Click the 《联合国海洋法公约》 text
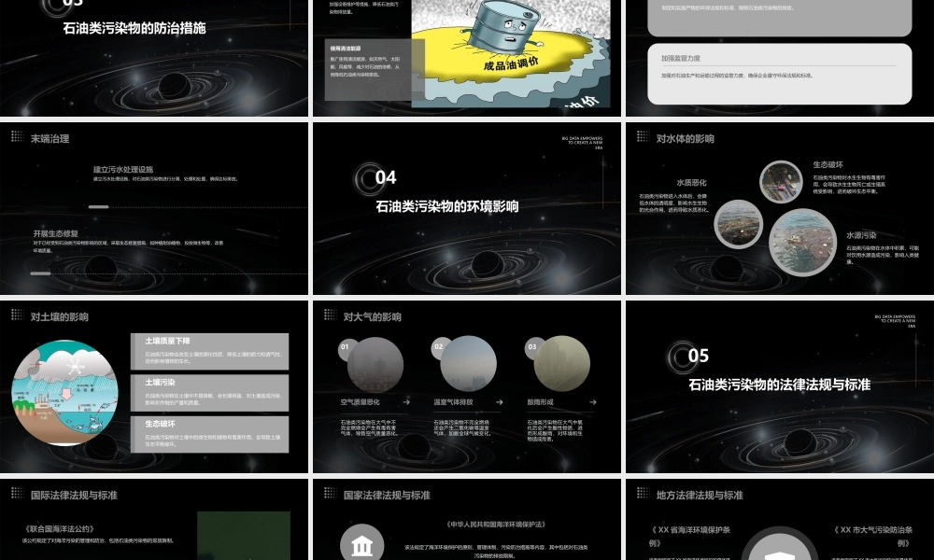 (59, 529)
